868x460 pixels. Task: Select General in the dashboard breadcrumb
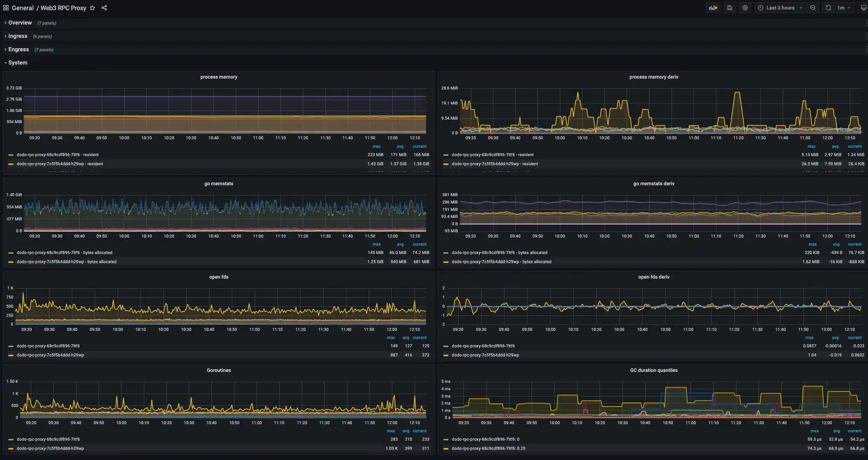click(23, 8)
